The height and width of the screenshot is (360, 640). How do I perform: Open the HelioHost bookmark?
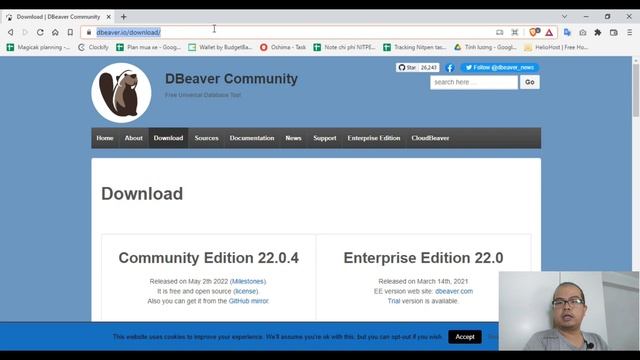click(556, 47)
